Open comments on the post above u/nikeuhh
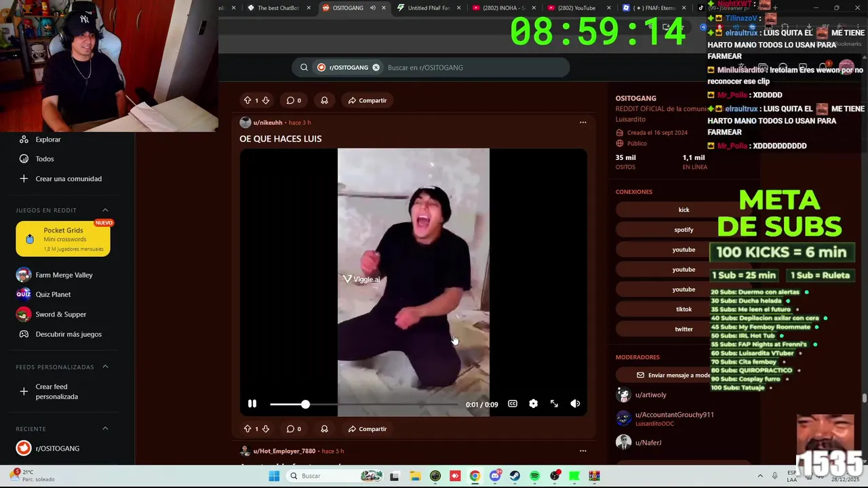Viewport: 868px width, 488px height. point(294,100)
